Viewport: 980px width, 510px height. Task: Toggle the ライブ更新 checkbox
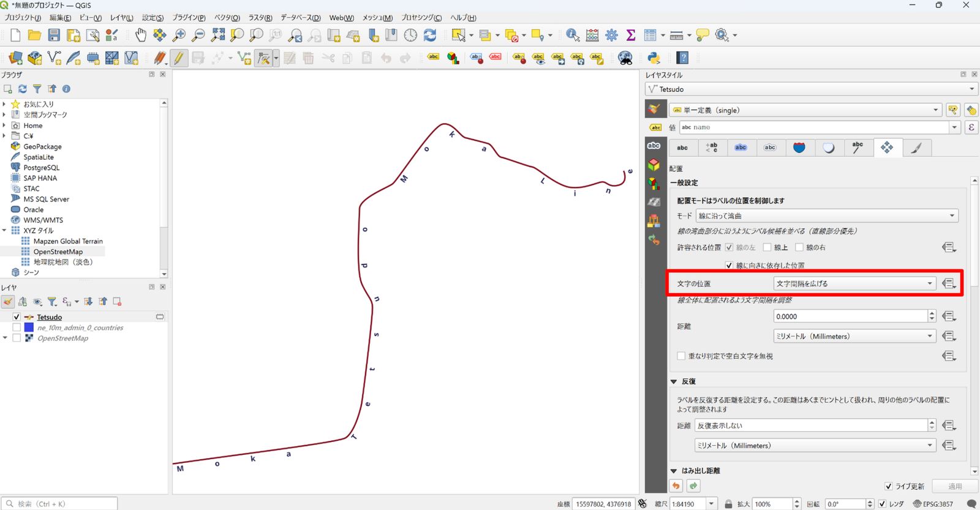tap(889, 486)
